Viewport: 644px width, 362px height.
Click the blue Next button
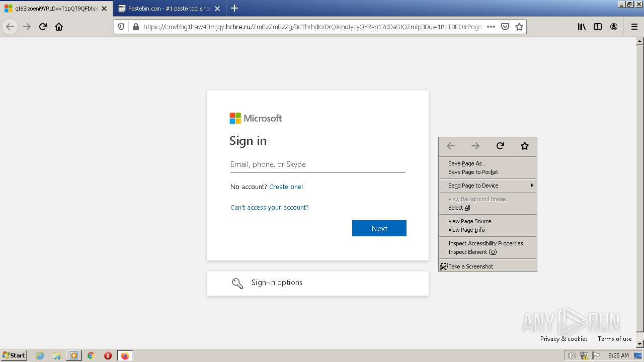[x=379, y=228]
